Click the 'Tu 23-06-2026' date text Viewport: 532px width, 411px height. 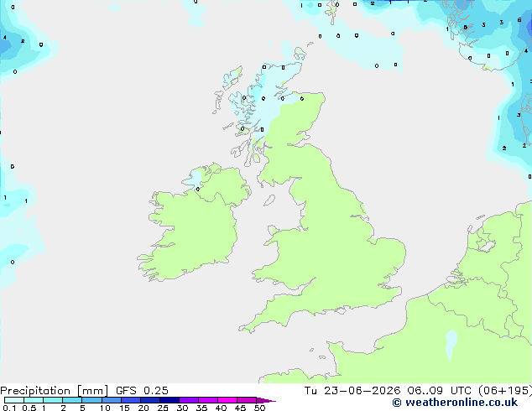(x=352, y=391)
